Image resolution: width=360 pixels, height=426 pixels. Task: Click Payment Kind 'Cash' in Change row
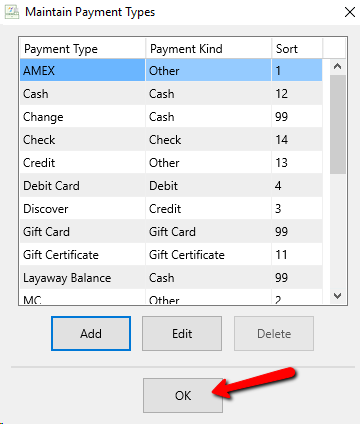point(208,117)
